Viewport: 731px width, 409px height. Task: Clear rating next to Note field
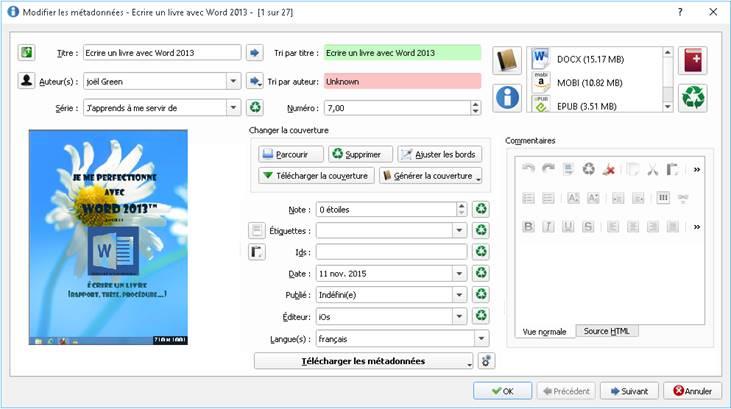point(481,209)
